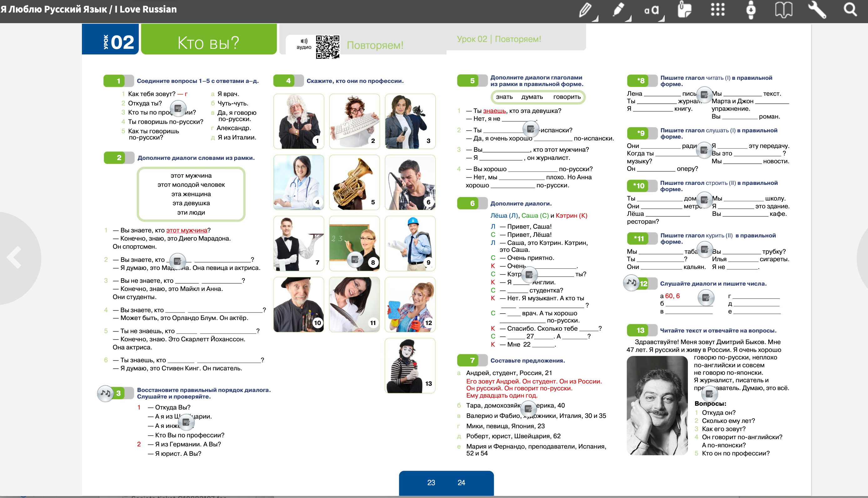Open the wrench settings tool
This screenshot has height=498, width=868.
tap(817, 10)
